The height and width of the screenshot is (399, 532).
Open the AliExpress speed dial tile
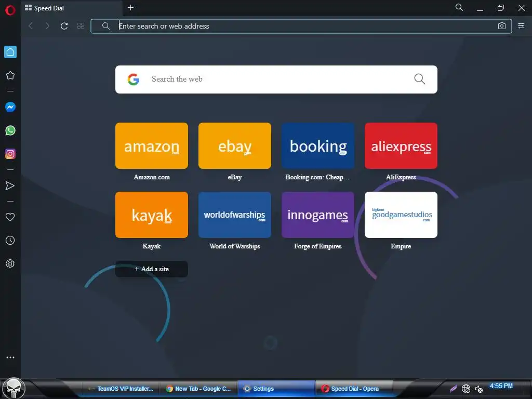pyautogui.click(x=401, y=146)
